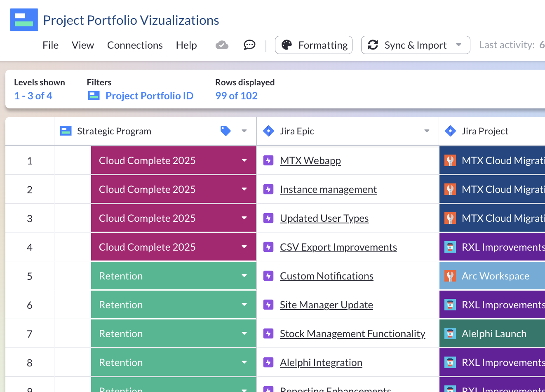Open the Stock Management Functionality epic link
This screenshot has height=392, width=545.
(x=352, y=333)
